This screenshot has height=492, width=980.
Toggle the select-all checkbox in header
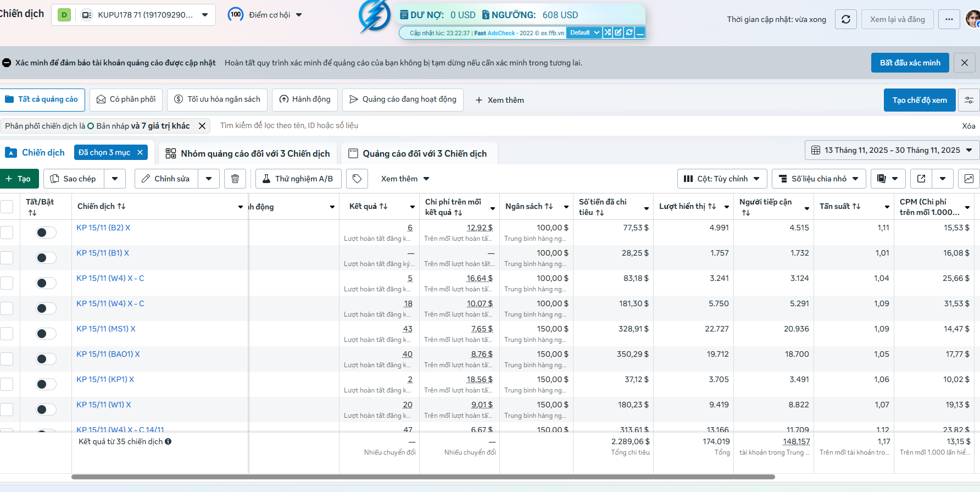tap(7, 207)
